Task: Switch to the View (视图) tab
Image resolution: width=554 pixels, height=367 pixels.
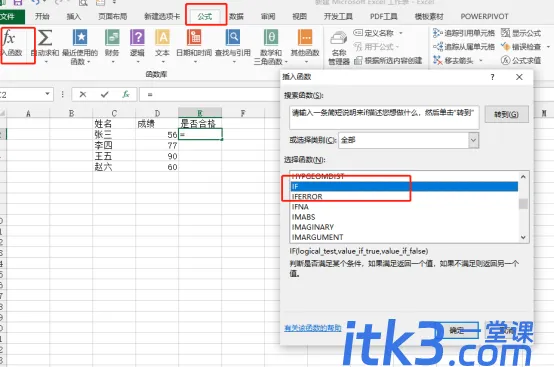Action: (x=299, y=16)
